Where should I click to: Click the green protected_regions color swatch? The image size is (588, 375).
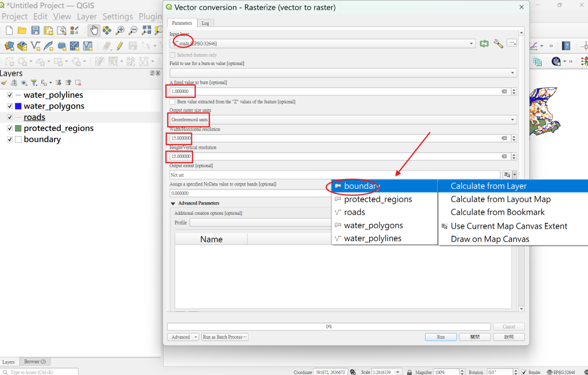18,128
